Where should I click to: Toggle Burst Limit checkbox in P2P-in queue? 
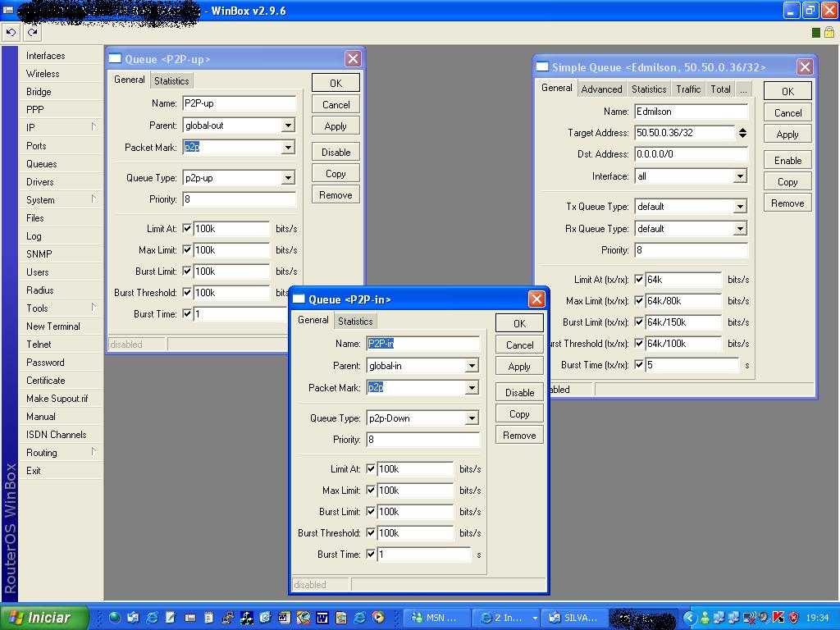tap(370, 512)
